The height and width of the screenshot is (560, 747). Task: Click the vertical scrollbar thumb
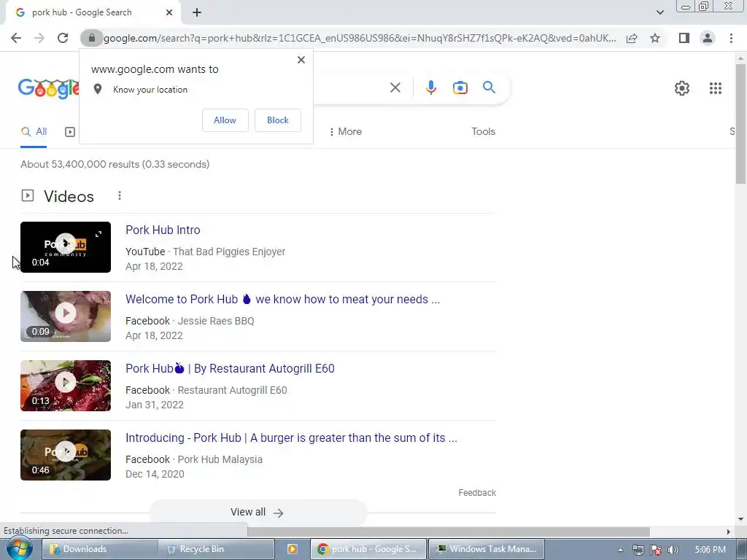tap(741, 123)
